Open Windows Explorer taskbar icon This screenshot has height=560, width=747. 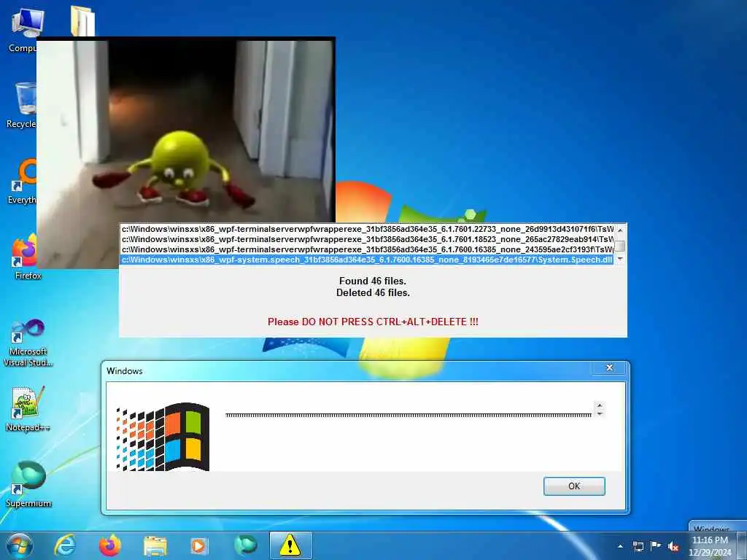click(x=155, y=546)
